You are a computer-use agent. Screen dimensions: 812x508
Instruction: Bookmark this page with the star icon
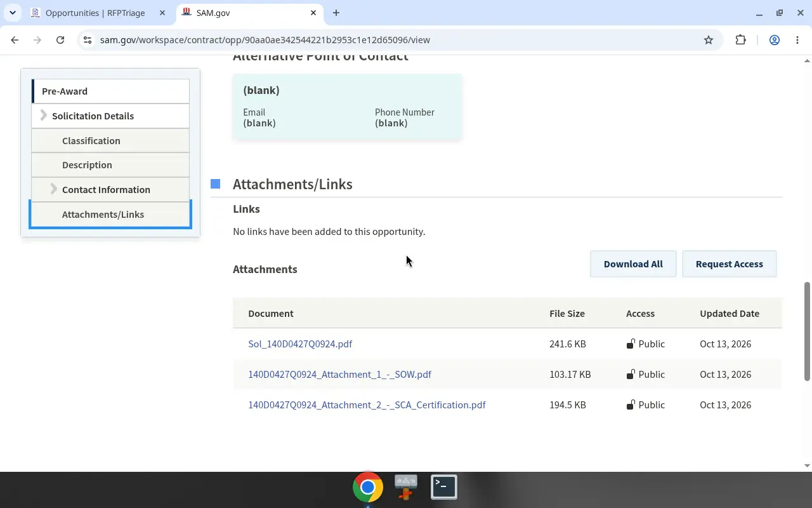pyautogui.click(x=709, y=39)
